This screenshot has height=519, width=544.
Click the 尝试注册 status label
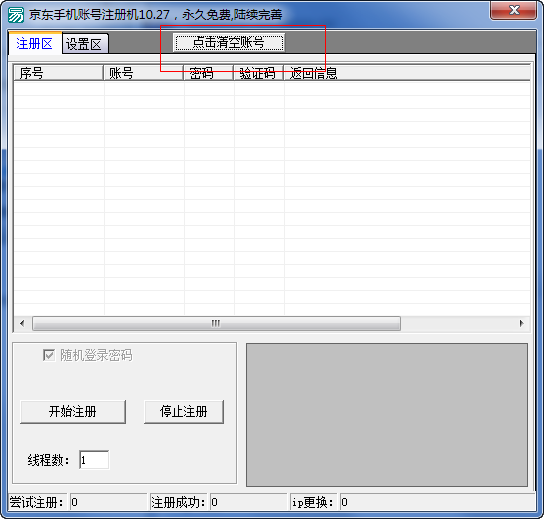(37, 502)
